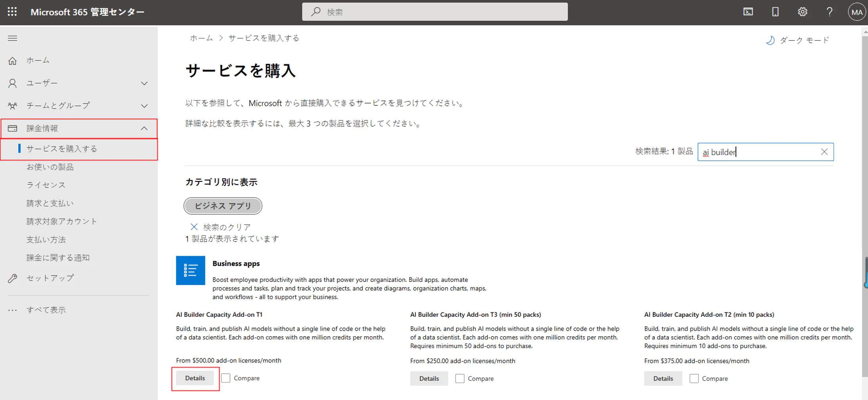
Task: Expand the チームとグループ menu chevron
Action: (x=144, y=106)
